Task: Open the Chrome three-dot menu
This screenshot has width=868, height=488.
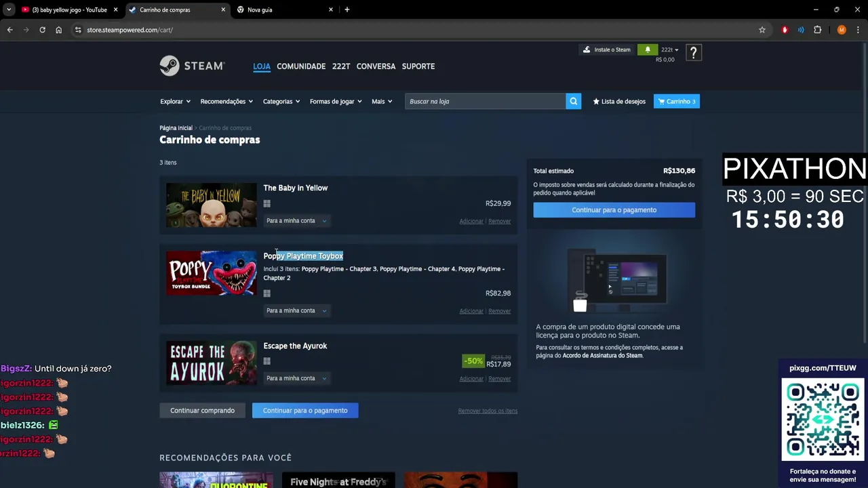Action: tap(858, 30)
